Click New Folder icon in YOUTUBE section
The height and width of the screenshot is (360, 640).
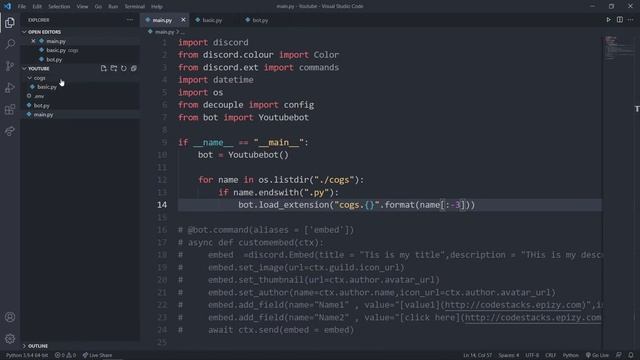coord(113,68)
